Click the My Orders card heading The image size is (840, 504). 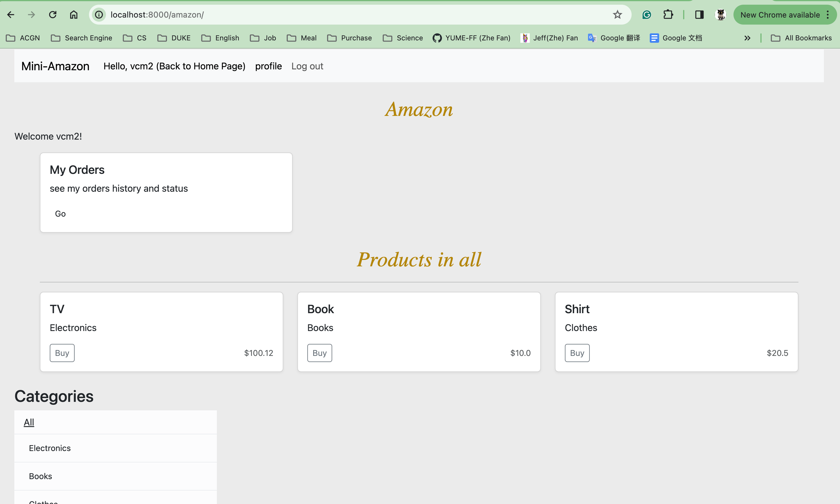tap(77, 170)
